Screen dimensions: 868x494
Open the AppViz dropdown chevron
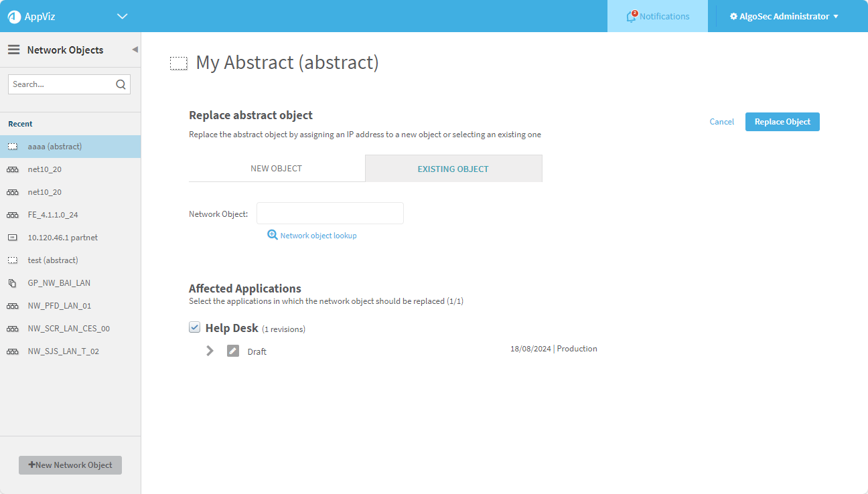point(122,16)
